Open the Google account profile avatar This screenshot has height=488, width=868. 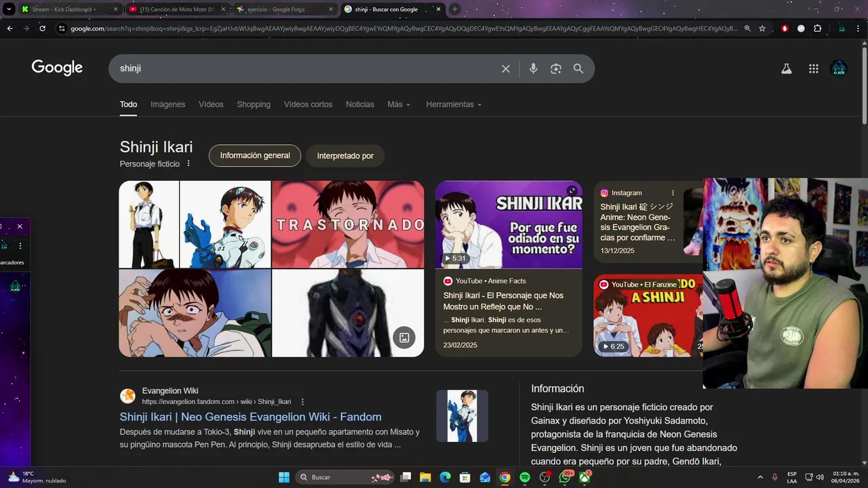point(839,68)
